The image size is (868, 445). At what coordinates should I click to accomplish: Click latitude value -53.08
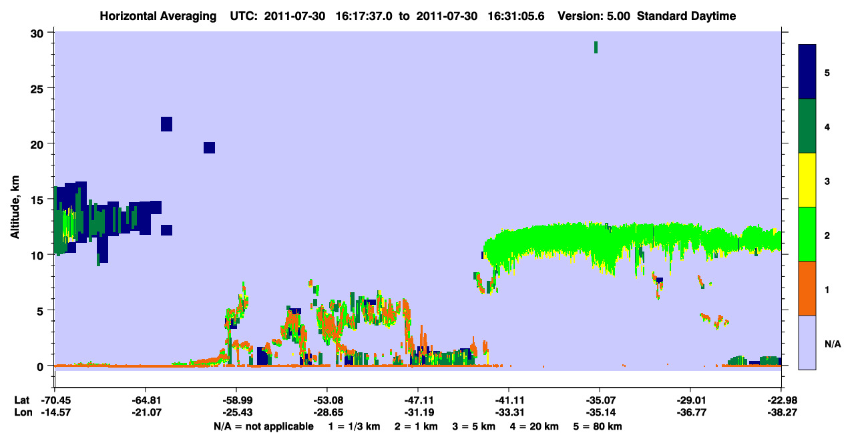click(x=327, y=400)
